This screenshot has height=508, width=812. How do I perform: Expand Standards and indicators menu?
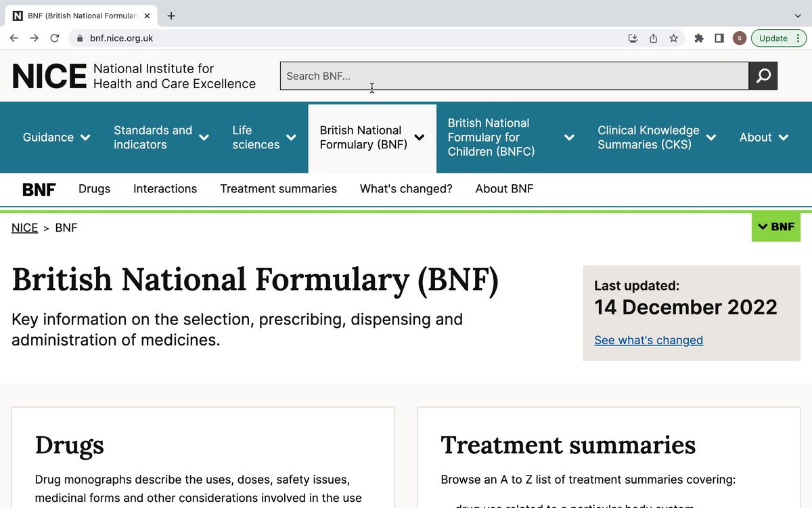coord(161,137)
